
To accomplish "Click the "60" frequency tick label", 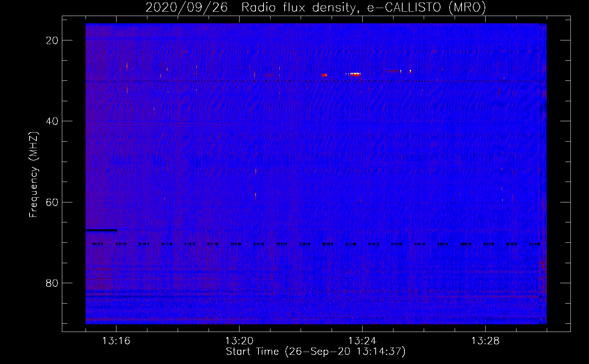I will (52, 202).
